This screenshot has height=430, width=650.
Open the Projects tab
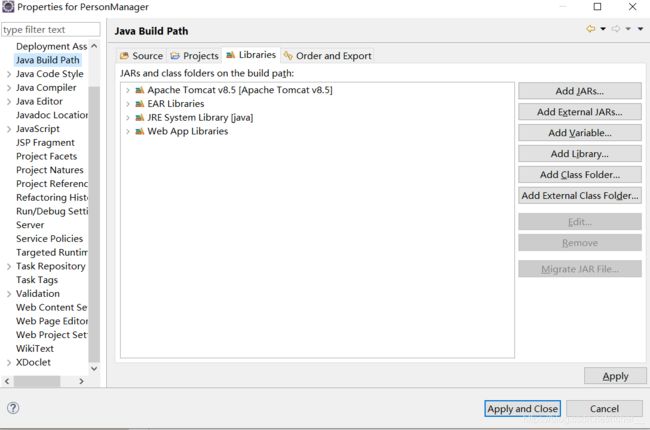[194, 56]
